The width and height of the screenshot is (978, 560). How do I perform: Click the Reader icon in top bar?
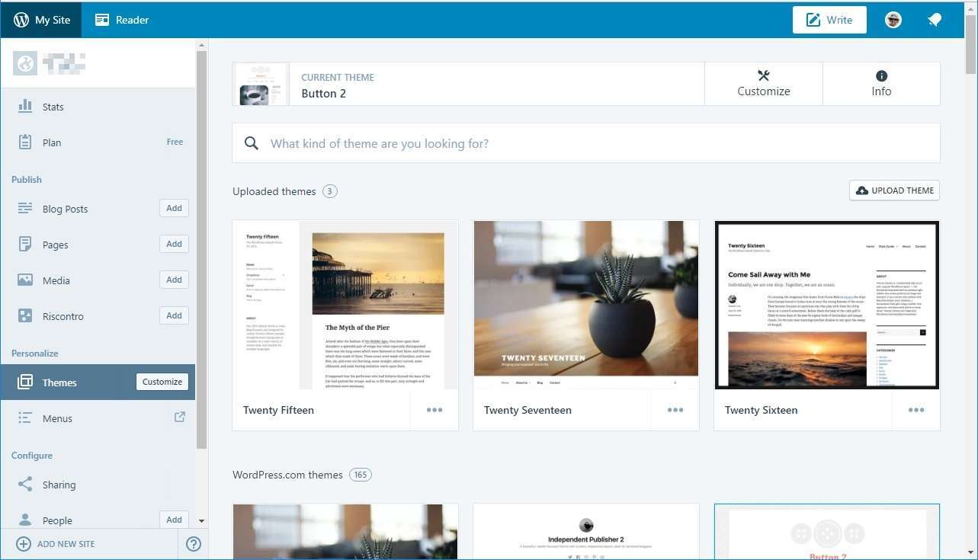tap(102, 20)
